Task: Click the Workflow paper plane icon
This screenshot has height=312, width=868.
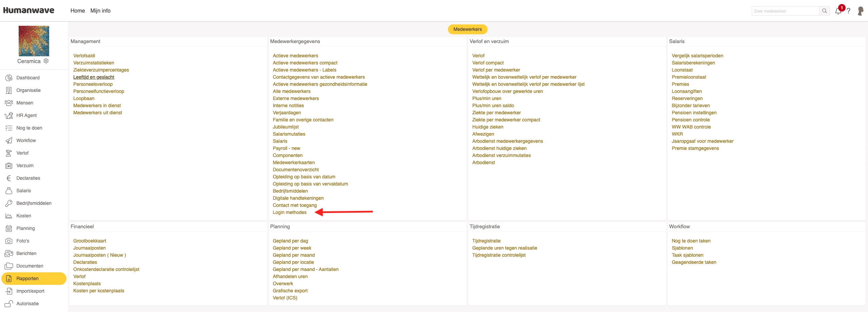Action: click(x=9, y=140)
